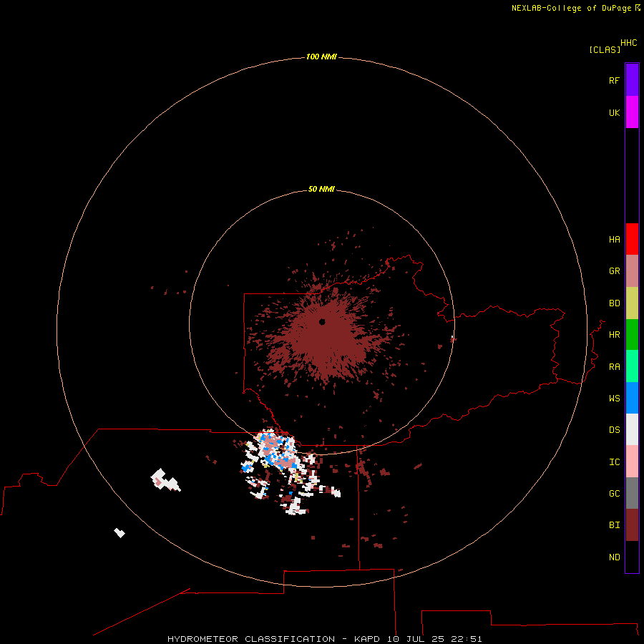Viewport: 644px width, 644px height.
Task: Click the 22:51 timestamp text
Action: 466,639
